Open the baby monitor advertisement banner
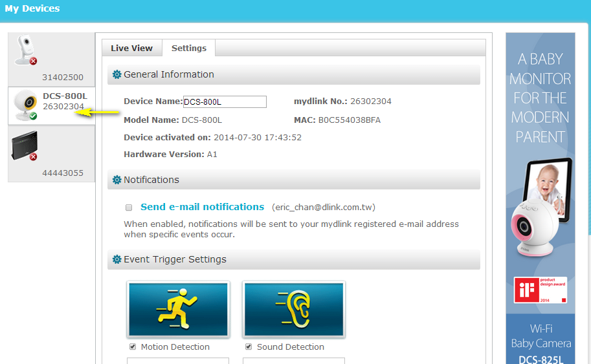 pos(541,198)
